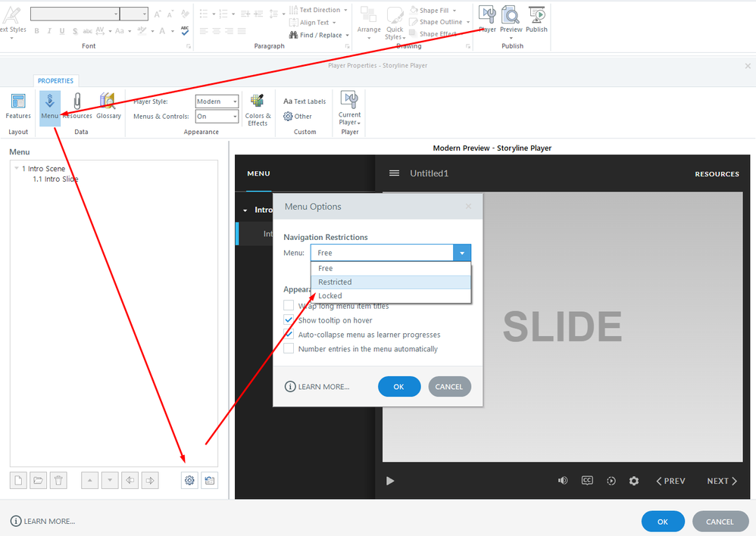Image resolution: width=756 pixels, height=536 pixels.
Task: Toggle closed captions icon in player
Action: click(587, 481)
